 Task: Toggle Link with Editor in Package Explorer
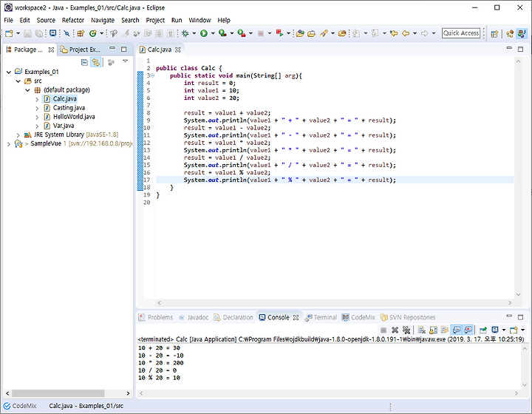coord(96,62)
